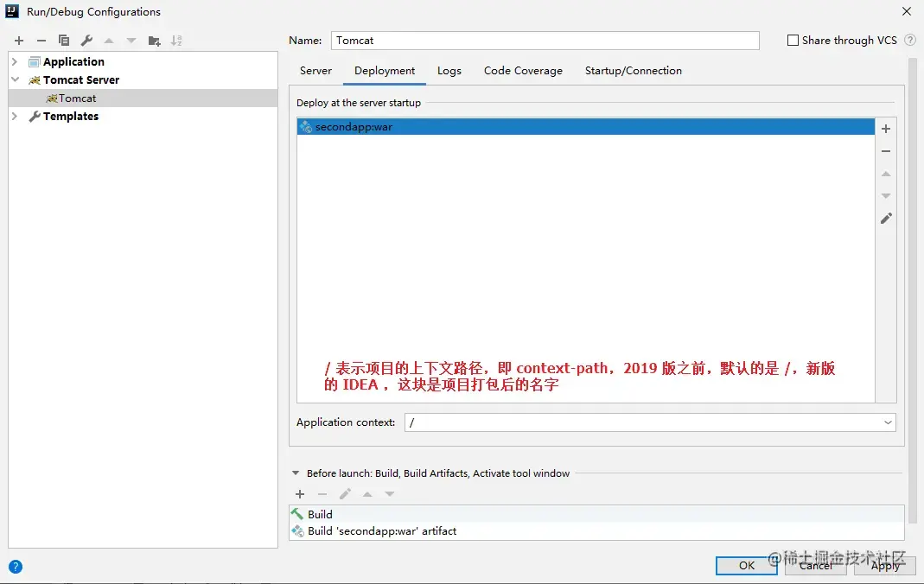Add a new before-launch task
The width and height of the screenshot is (924, 584).
[x=300, y=494]
